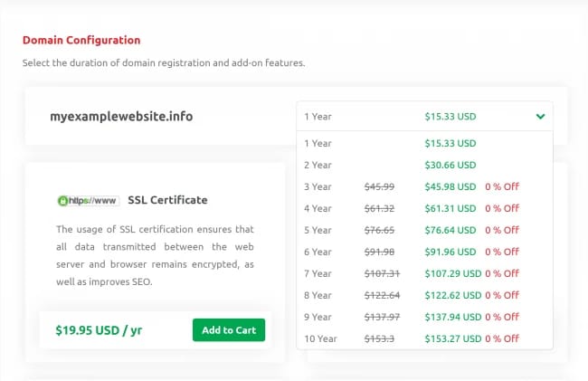Click the SSL certification description paragraph
The width and height of the screenshot is (588, 381).
click(155, 255)
